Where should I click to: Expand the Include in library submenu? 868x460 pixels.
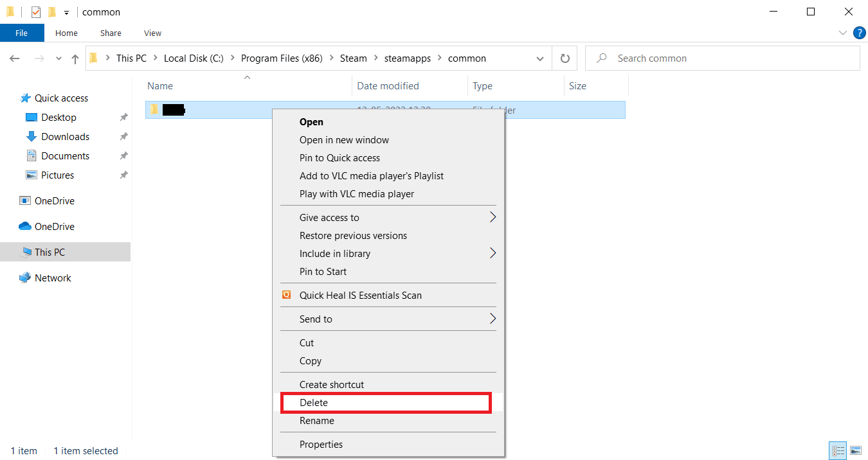click(x=388, y=254)
